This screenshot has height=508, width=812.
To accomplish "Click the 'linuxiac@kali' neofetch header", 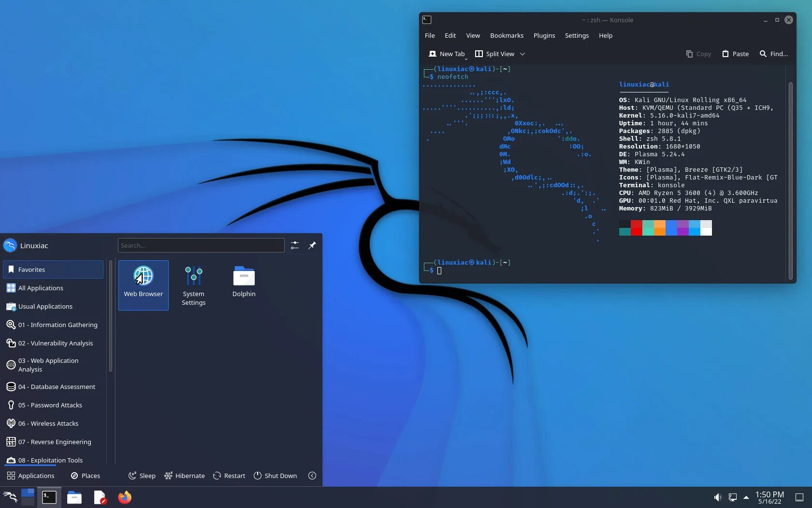I will [x=644, y=84].
